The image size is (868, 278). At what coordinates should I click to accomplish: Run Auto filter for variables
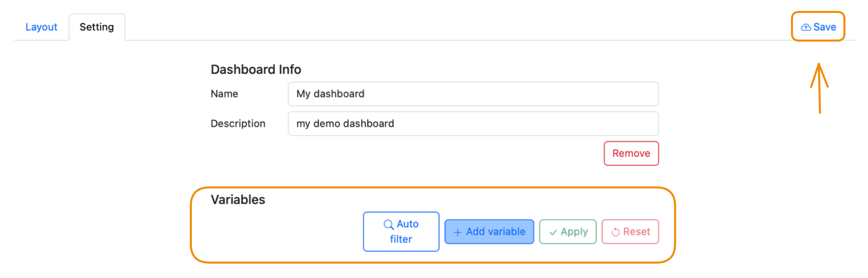(x=401, y=232)
